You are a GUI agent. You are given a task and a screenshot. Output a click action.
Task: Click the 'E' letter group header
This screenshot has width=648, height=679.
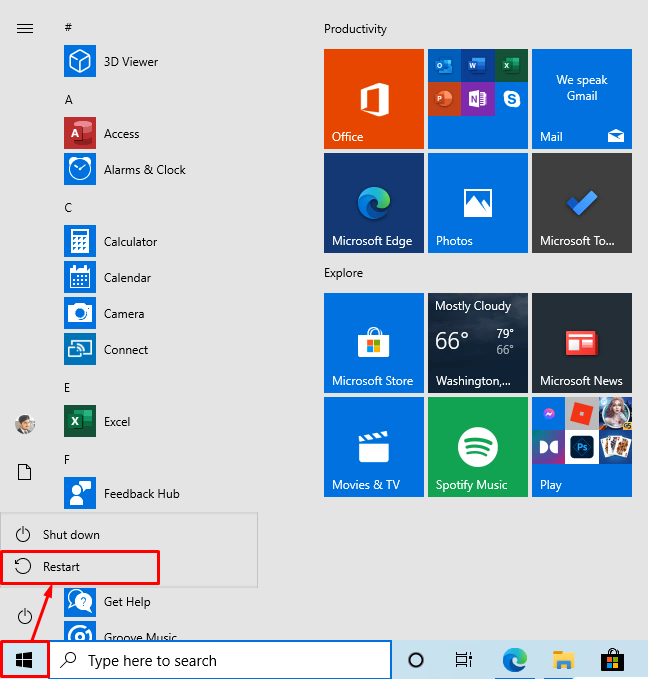(67, 388)
